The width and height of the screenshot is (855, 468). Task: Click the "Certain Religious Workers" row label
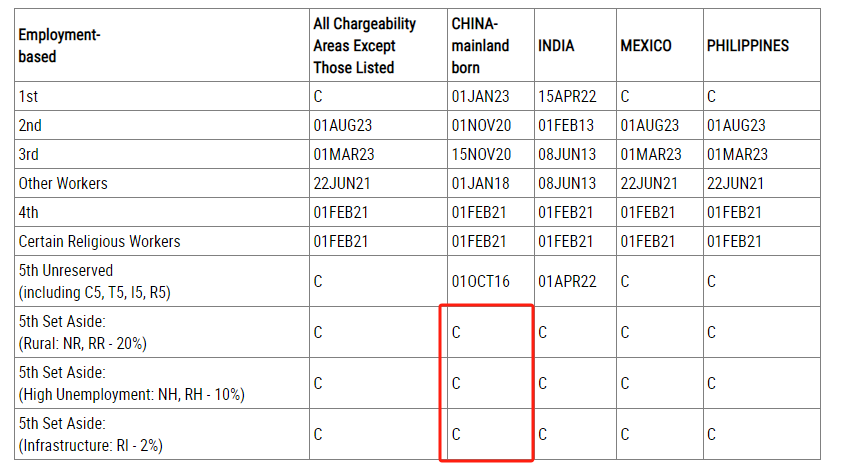click(x=99, y=242)
